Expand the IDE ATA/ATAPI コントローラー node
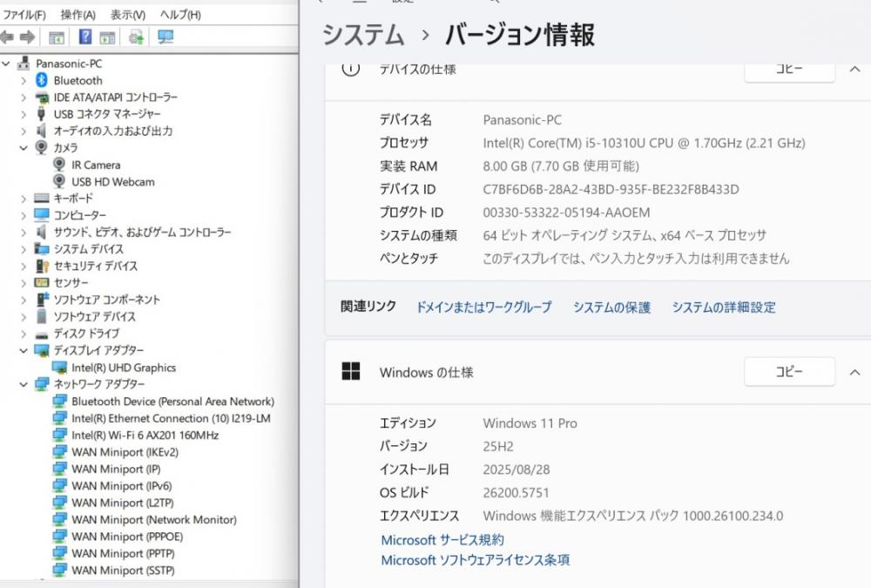871x588 pixels. (24, 98)
